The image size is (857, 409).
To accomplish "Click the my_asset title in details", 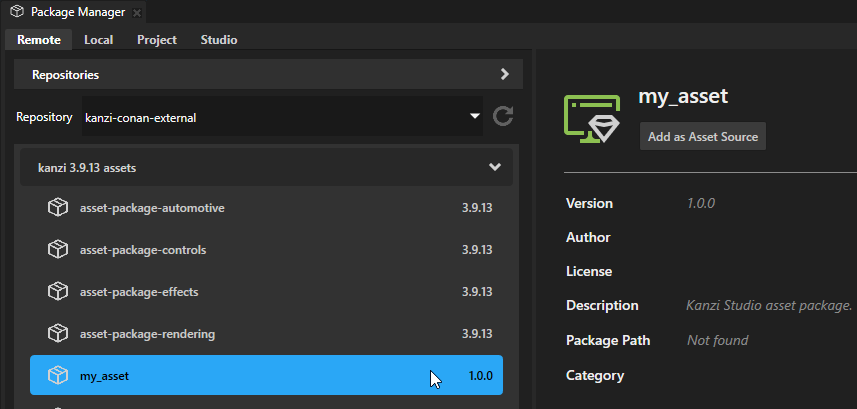I will [x=683, y=96].
